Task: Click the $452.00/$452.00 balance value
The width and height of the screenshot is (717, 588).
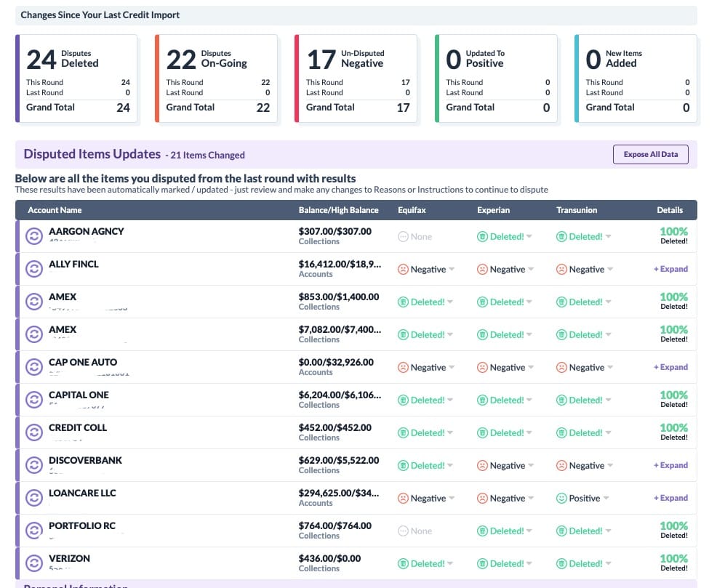Action: pyautogui.click(x=335, y=427)
